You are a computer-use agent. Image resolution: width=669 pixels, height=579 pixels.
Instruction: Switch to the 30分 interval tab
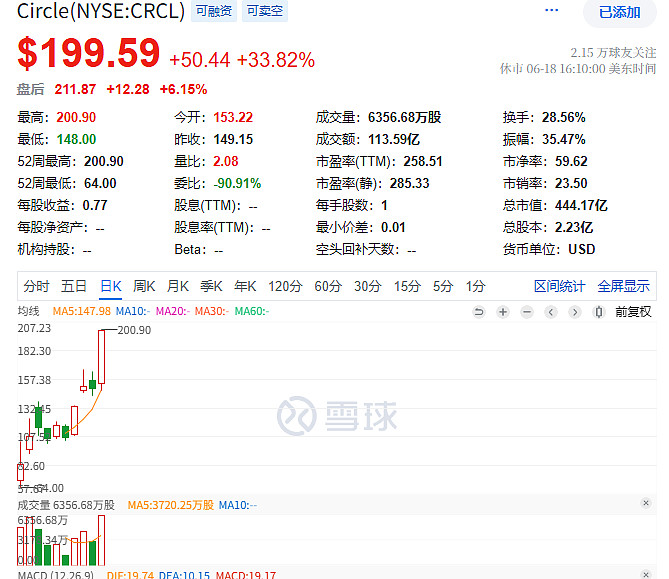tap(367, 286)
